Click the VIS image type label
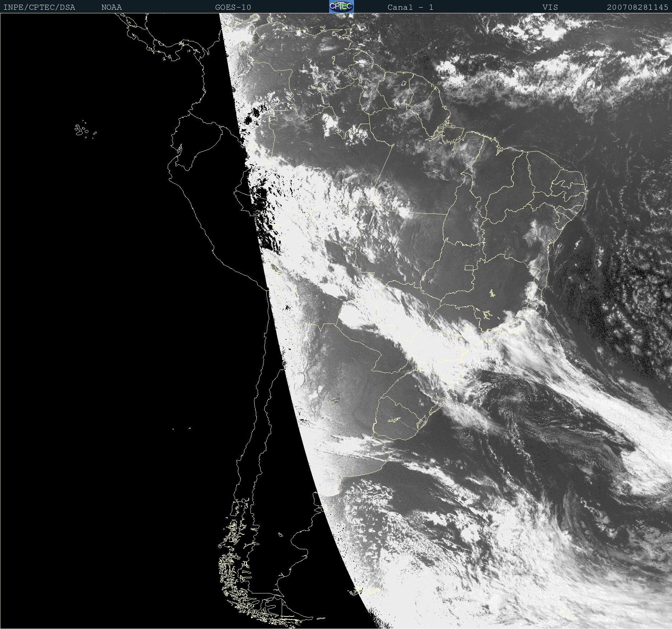Viewport: 672px width, 629px height. [550, 7]
